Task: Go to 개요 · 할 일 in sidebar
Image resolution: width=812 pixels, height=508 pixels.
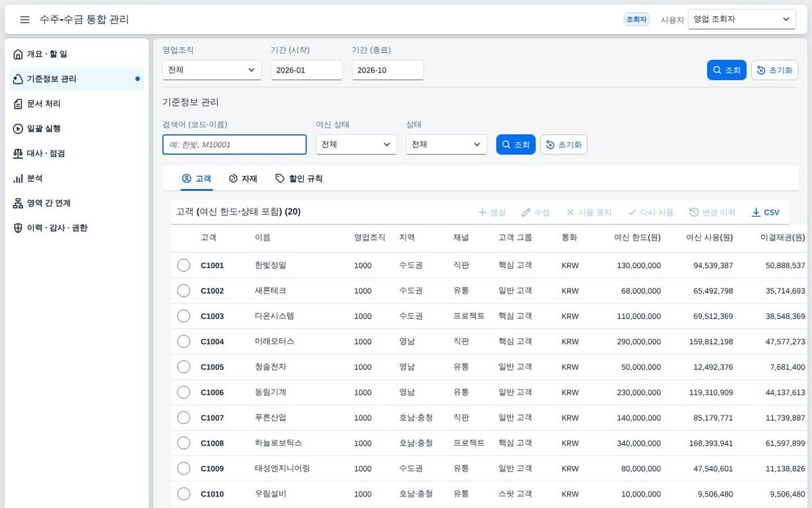Action: [x=76, y=54]
